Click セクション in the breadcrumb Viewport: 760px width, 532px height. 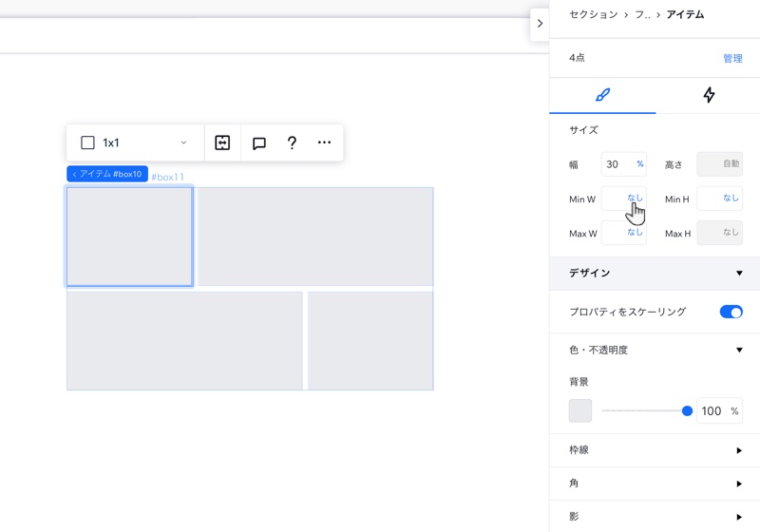coord(593,14)
